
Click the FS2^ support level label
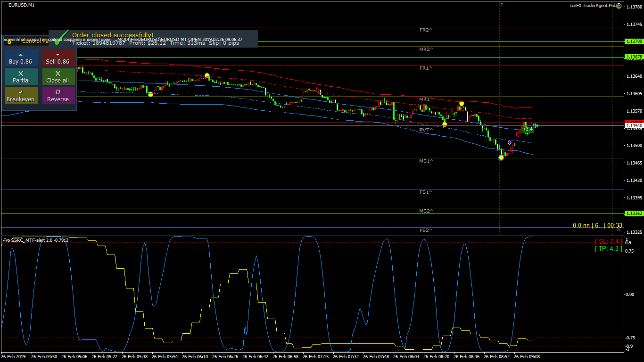pos(426,230)
